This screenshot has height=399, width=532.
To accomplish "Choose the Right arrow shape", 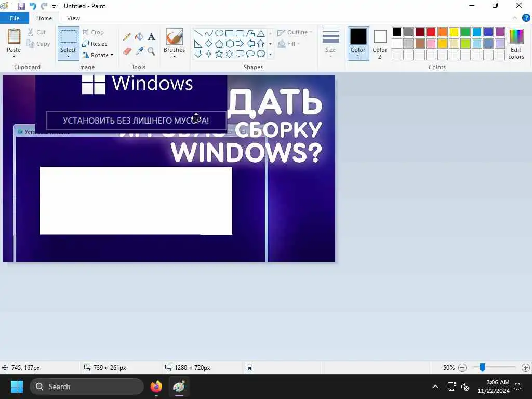I will (240, 44).
